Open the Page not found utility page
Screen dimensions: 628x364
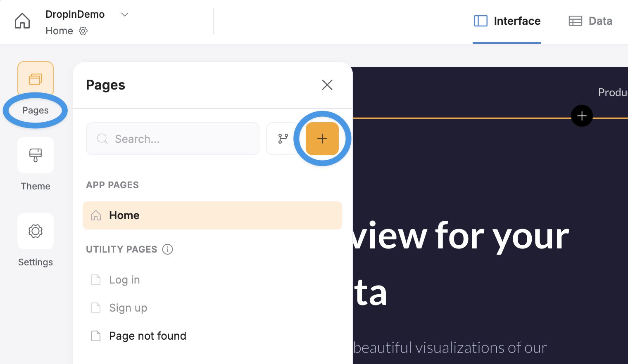point(147,336)
